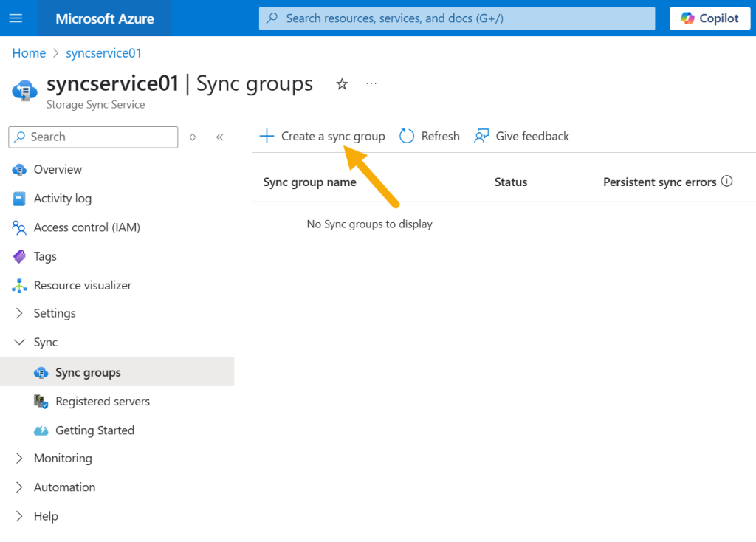Click the magnifier icon in top search

point(272,18)
